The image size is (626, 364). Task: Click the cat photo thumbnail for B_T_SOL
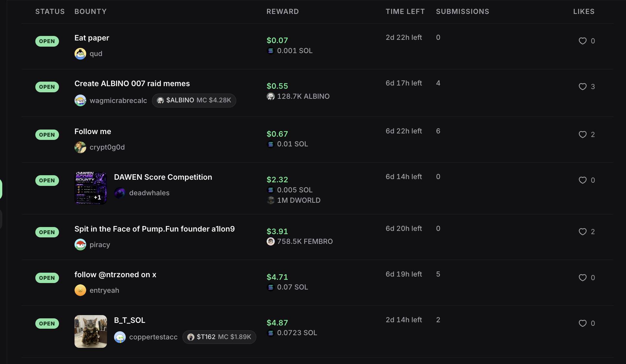coord(91,331)
